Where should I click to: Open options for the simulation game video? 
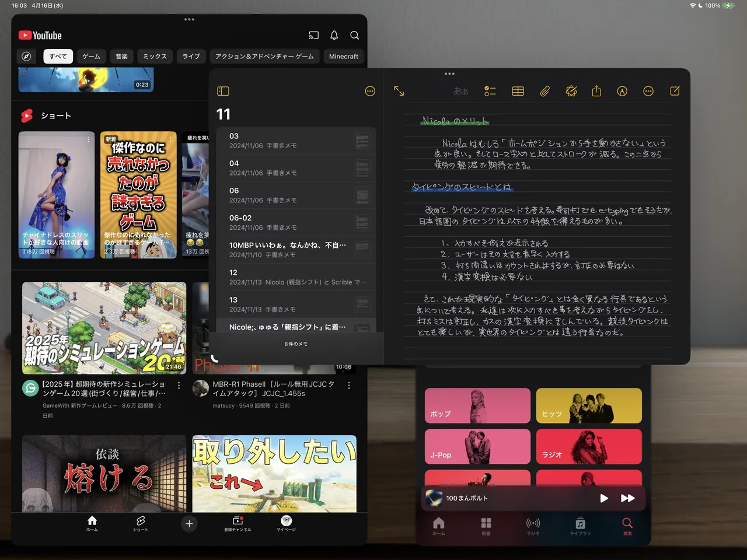(x=179, y=386)
